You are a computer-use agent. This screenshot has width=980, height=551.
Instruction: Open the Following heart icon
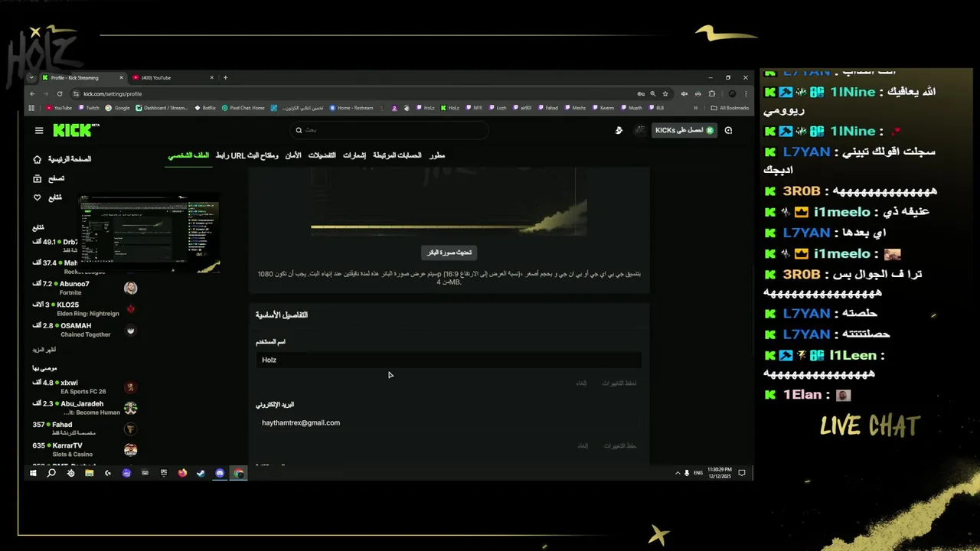pyautogui.click(x=37, y=197)
